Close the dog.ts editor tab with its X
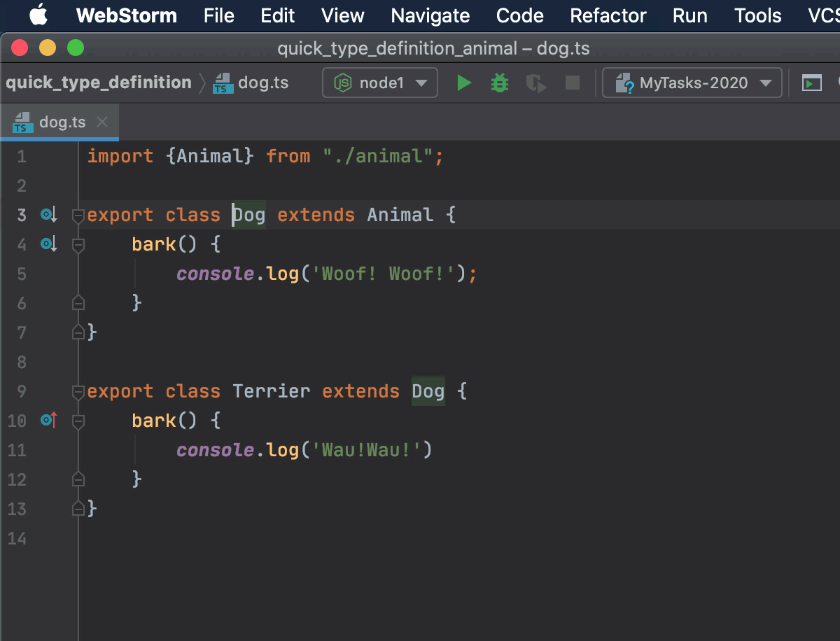This screenshot has height=641, width=840. click(102, 121)
